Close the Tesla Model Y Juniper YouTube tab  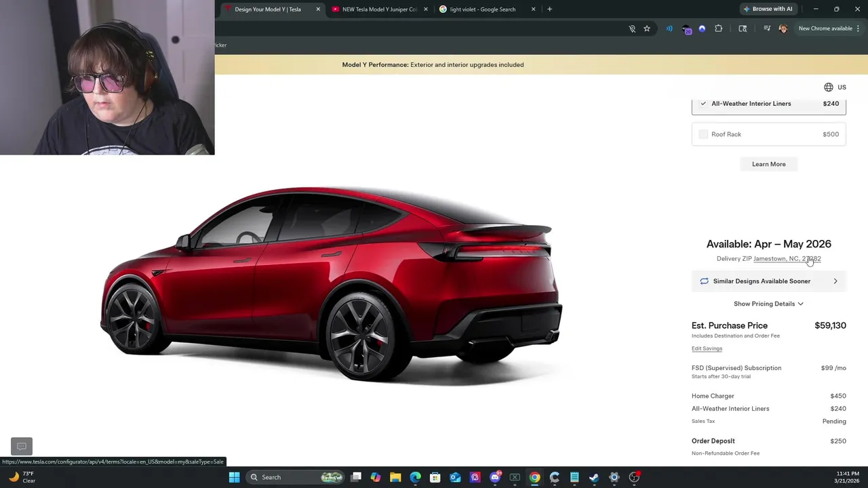[x=426, y=9]
